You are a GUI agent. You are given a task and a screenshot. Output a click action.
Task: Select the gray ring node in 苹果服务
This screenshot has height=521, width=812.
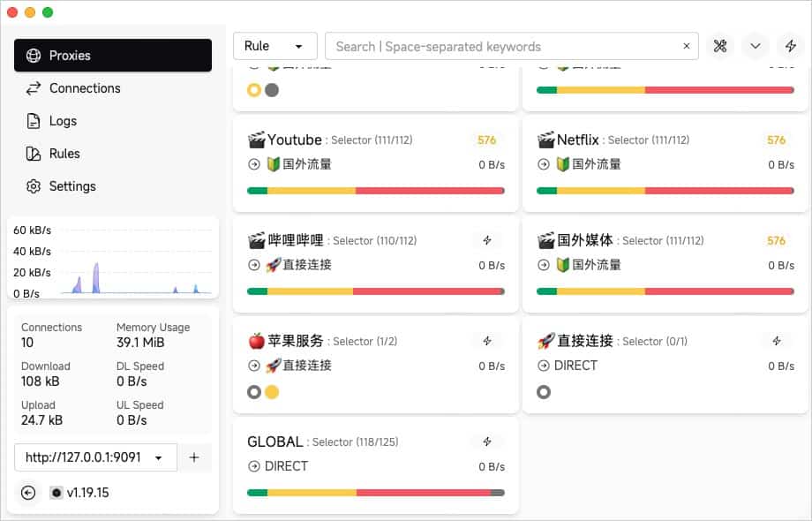(x=254, y=392)
